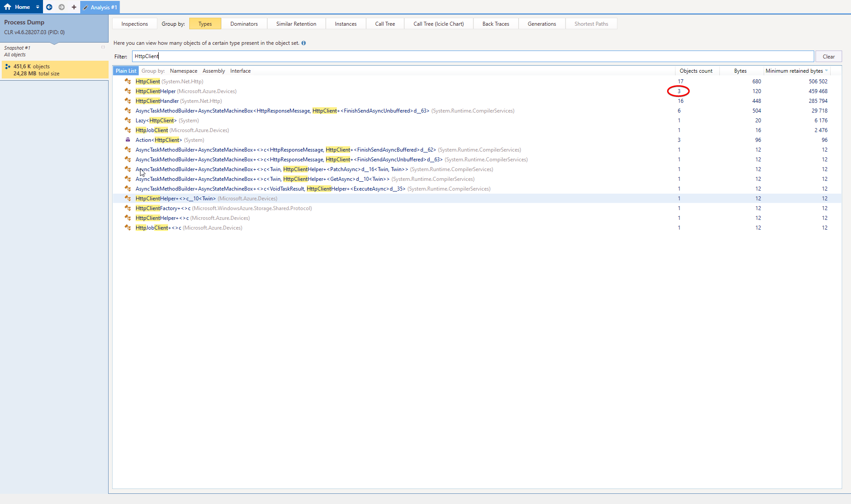The height and width of the screenshot is (504, 851).
Task: Click inside the Filter input field
Action: (399, 56)
